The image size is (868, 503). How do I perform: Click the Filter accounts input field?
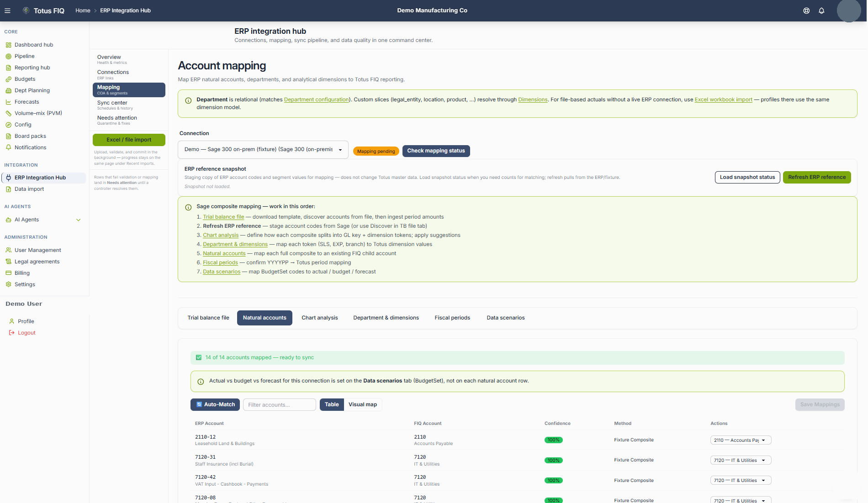pos(279,404)
